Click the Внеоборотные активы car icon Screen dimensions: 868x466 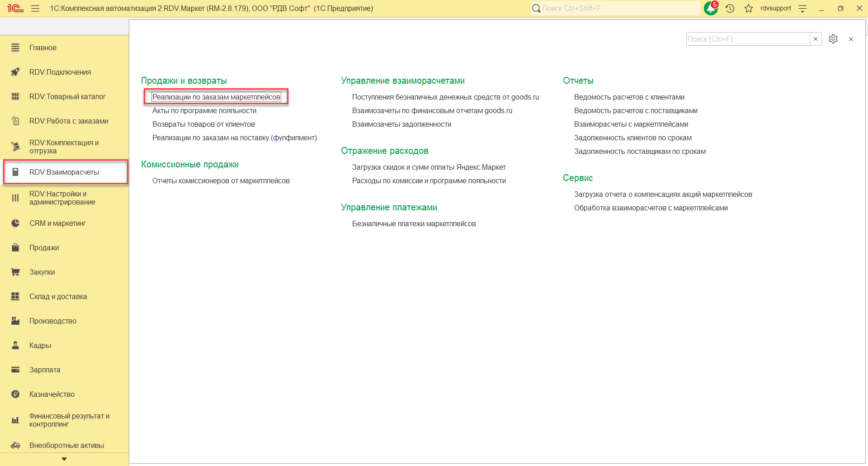pos(15,445)
